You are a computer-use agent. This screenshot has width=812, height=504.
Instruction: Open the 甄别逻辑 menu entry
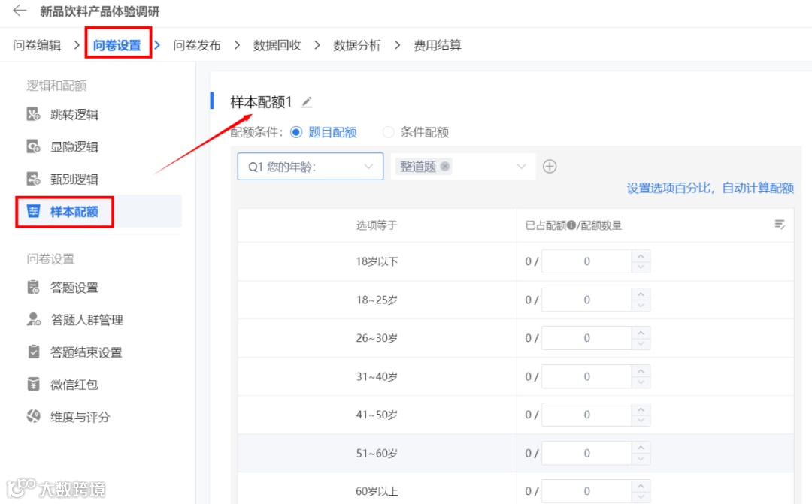pos(74,180)
